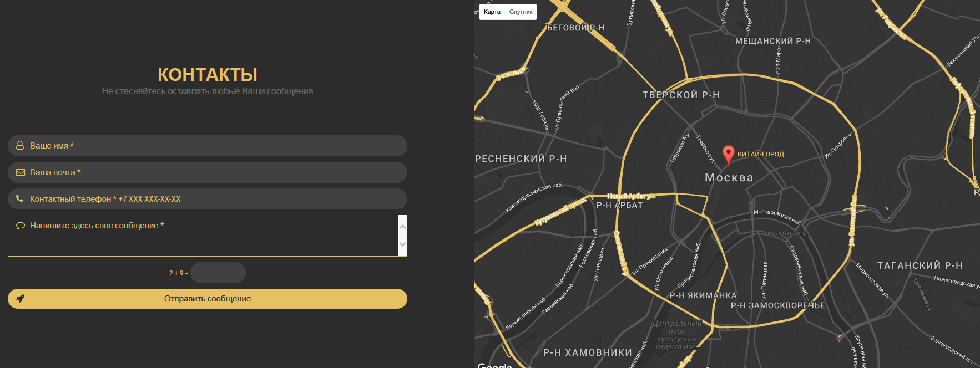Switch map to Спутник view
The height and width of the screenshot is (368, 980).
click(x=521, y=12)
